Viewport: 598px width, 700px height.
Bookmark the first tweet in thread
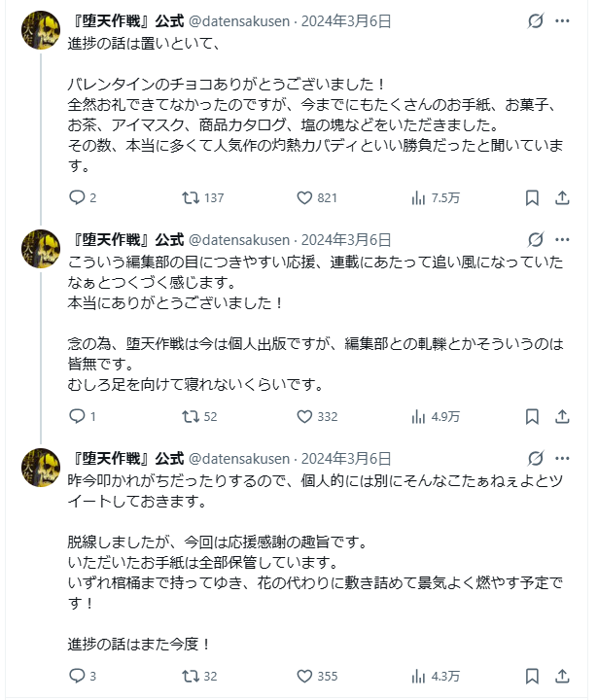point(532,197)
